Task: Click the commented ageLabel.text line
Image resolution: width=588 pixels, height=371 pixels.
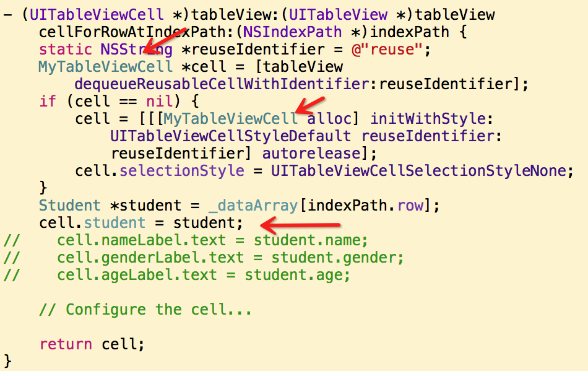Action: tap(177, 275)
